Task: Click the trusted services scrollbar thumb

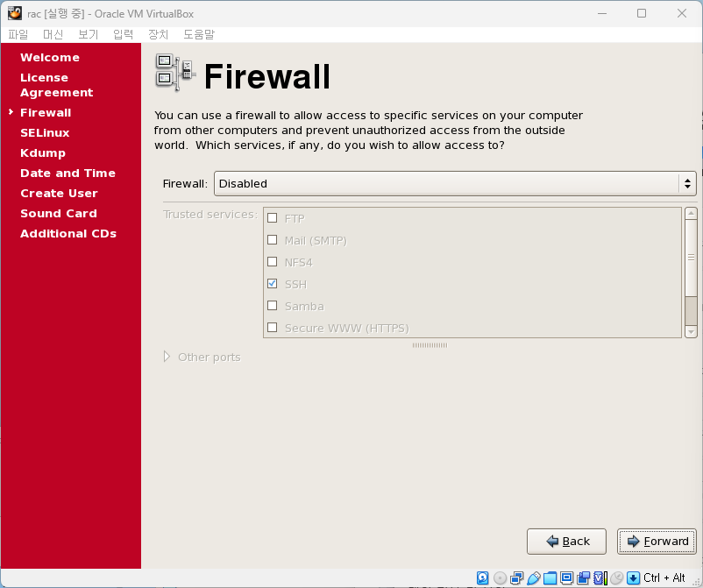Action: coord(691,258)
